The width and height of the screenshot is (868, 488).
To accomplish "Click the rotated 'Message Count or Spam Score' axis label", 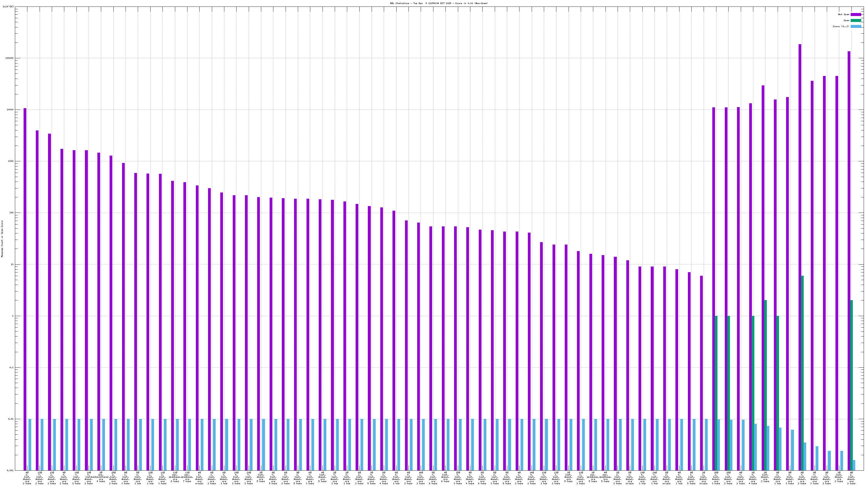I will 2,239.
